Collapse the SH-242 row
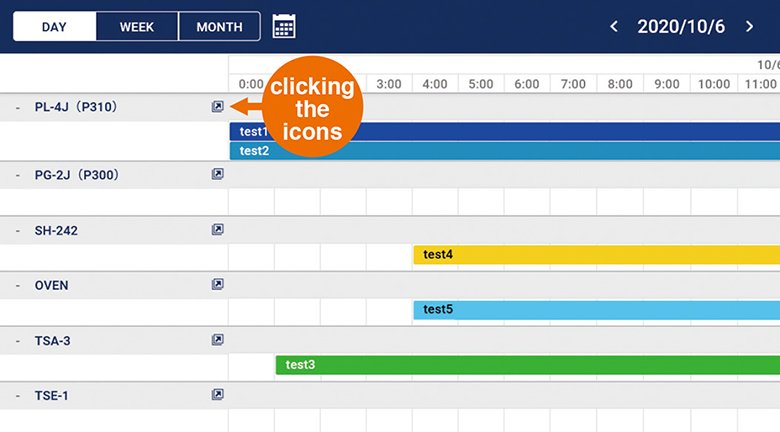 pos(18,231)
